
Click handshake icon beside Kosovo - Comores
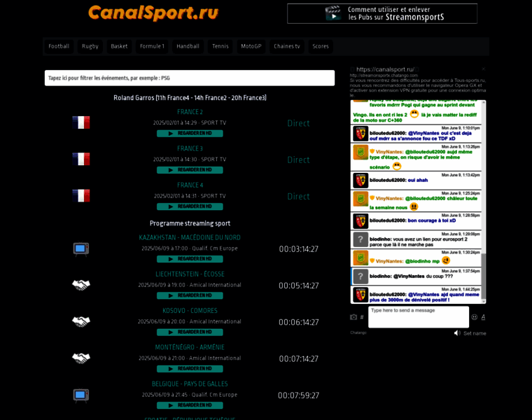pos(81,321)
